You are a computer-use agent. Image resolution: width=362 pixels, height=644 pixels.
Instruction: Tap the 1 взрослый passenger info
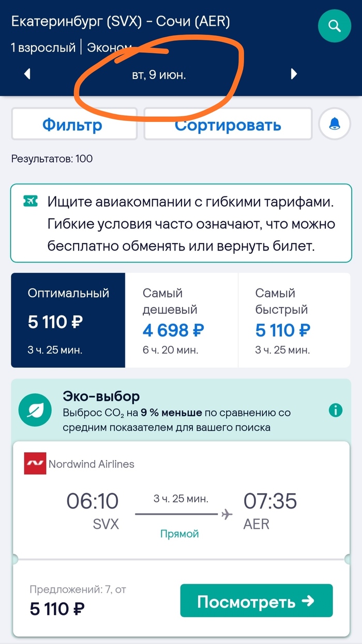coord(43,48)
